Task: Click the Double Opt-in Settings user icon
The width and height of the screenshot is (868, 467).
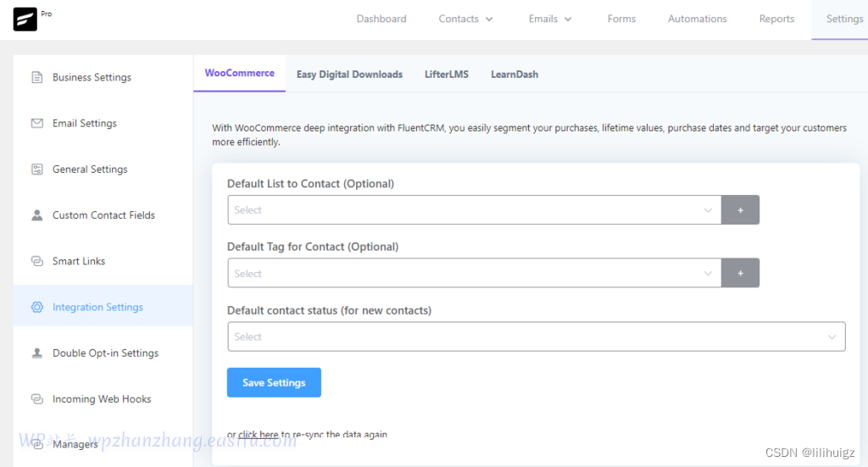Action: point(37,353)
